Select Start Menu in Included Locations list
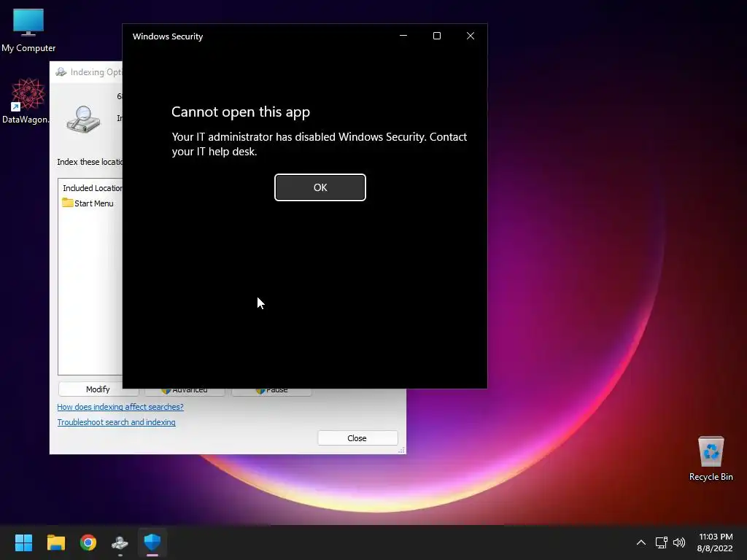The height and width of the screenshot is (560, 747). coord(88,203)
